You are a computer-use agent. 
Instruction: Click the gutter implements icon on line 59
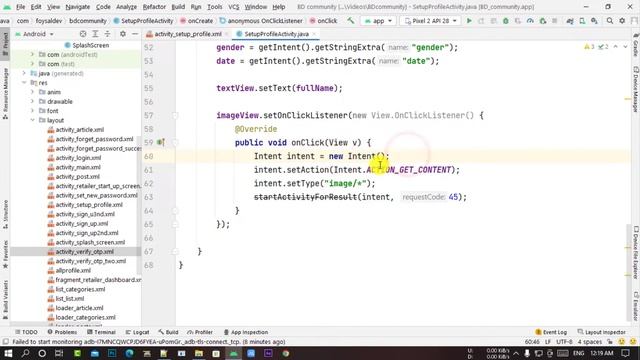[x=160, y=142]
